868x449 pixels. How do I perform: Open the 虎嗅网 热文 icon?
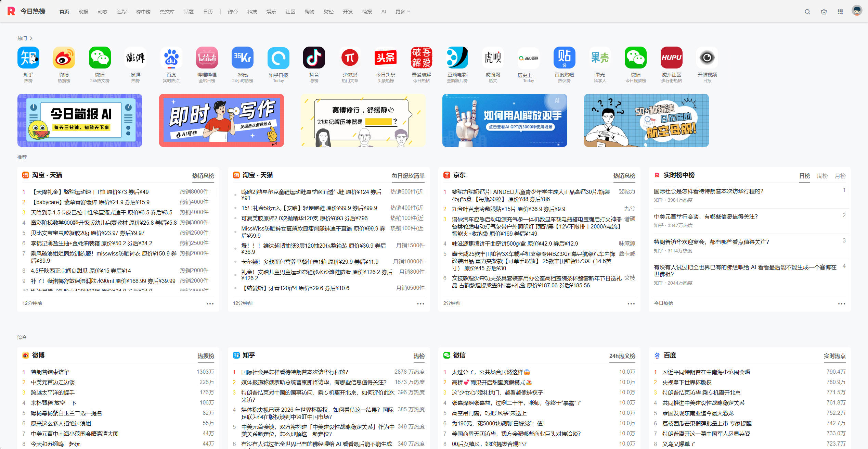[493, 58]
